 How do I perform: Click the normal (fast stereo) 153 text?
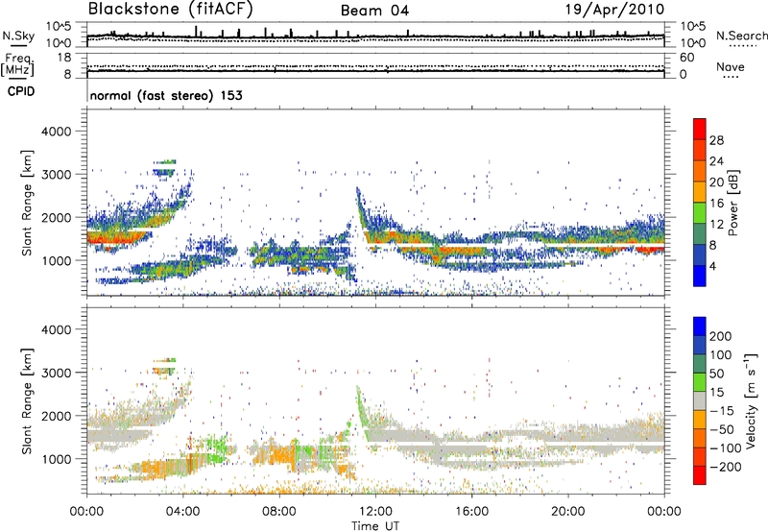[x=166, y=95]
